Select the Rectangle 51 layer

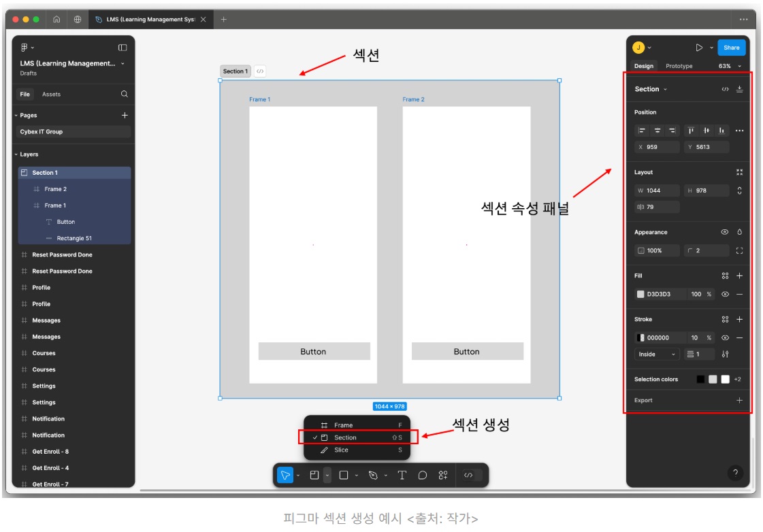74,238
